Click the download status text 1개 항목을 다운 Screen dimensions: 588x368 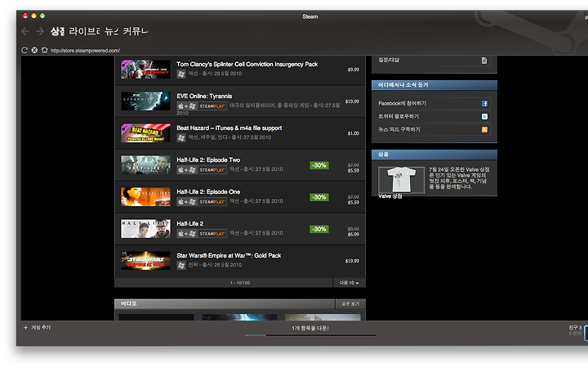pyautogui.click(x=310, y=328)
